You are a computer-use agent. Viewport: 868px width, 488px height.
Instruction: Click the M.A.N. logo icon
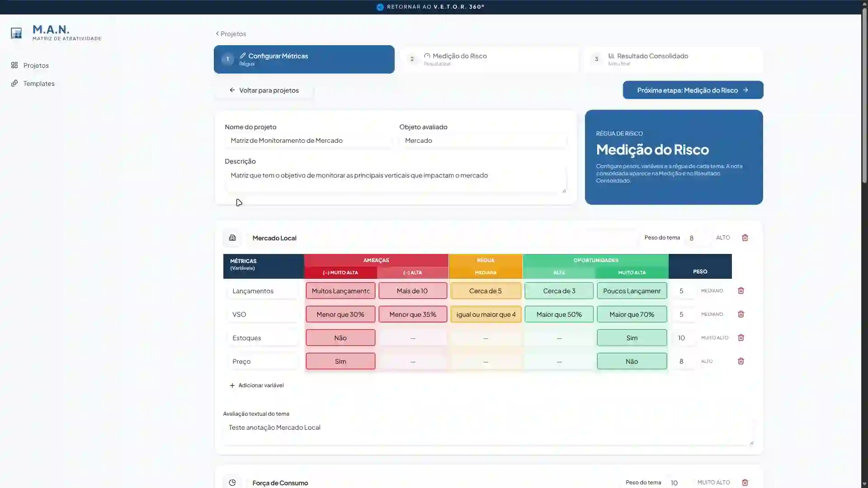(x=16, y=33)
